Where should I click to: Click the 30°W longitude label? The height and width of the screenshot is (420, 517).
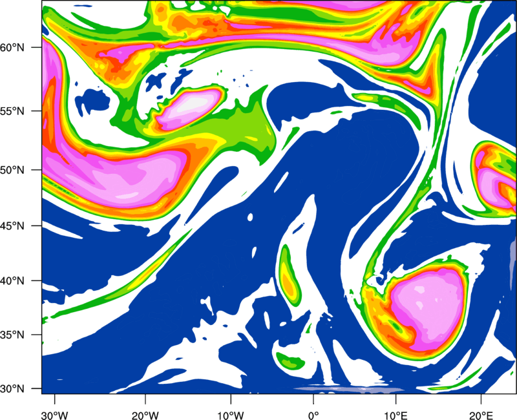click(55, 415)
